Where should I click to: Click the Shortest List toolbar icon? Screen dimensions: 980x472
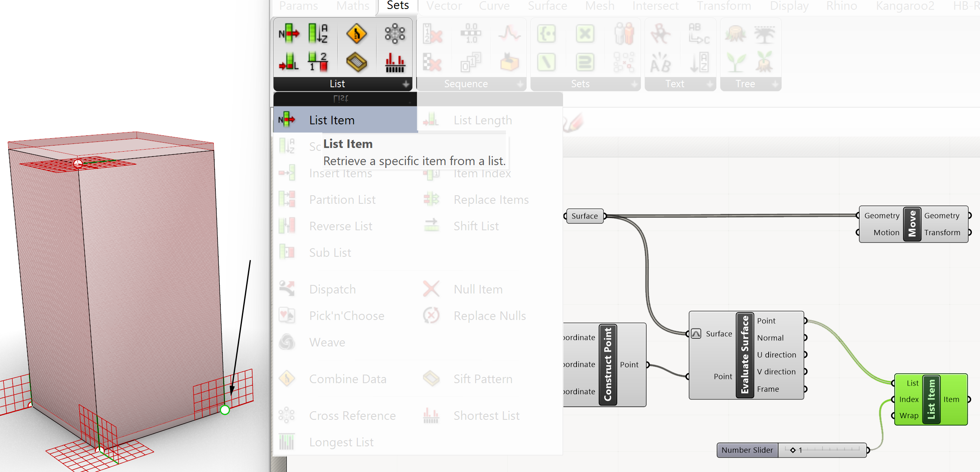[x=395, y=62]
